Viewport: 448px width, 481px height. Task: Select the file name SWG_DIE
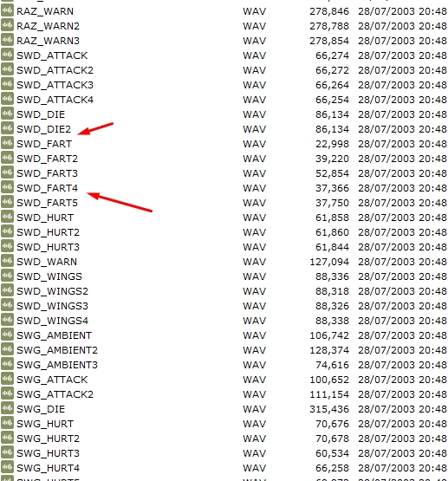tap(41, 409)
